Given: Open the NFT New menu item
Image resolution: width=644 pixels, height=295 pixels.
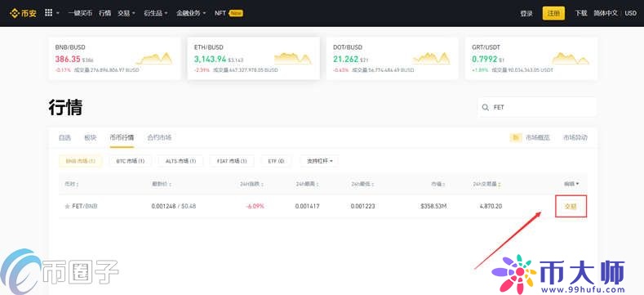Looking at the screenshot, I should pyautogui.click(x=229, y=13).
